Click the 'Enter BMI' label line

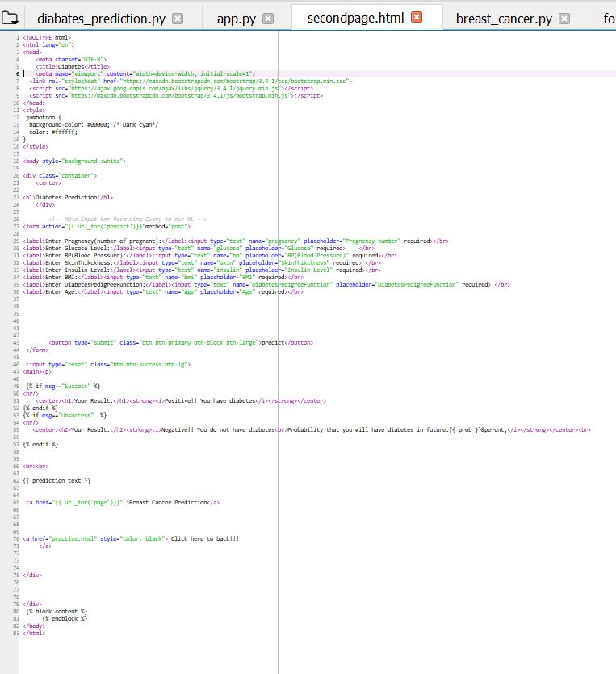[163, 278]
